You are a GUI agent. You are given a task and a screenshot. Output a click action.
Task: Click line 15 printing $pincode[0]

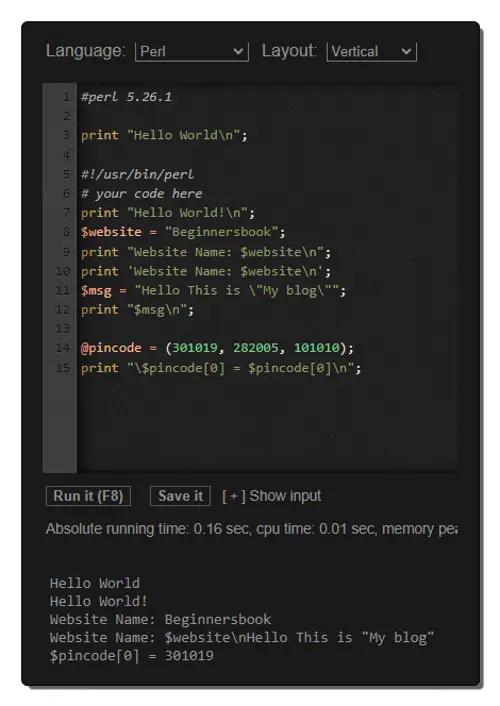point(221,368)
